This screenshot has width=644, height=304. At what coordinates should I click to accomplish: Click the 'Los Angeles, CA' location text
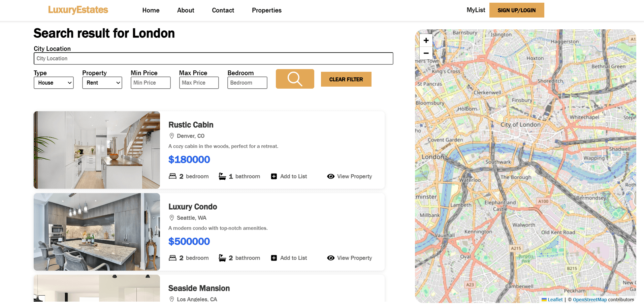pyautogui.click(x=197, y=299)
